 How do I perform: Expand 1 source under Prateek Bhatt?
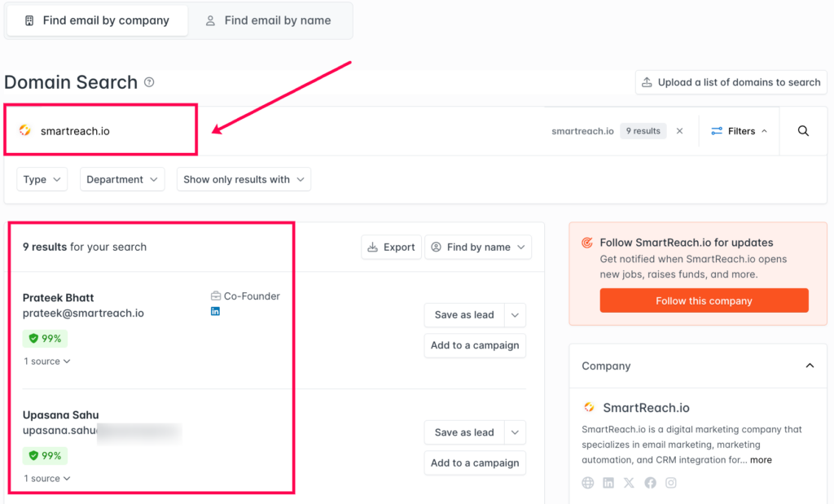click(46, 361)
